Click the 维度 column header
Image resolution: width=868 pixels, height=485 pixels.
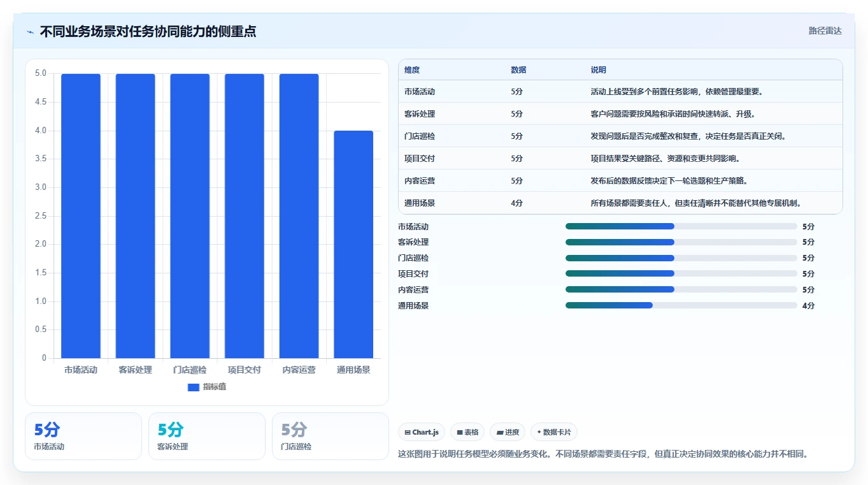click(x=412, y=70)
